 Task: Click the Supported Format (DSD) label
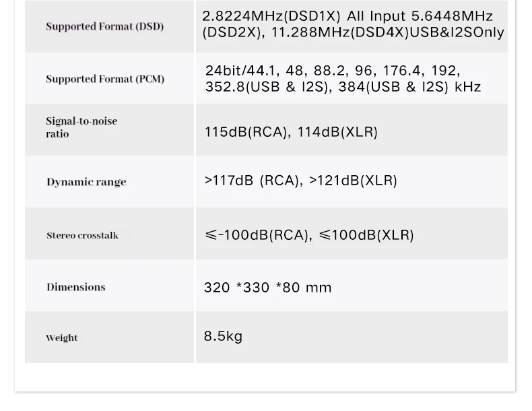point(104,27)
